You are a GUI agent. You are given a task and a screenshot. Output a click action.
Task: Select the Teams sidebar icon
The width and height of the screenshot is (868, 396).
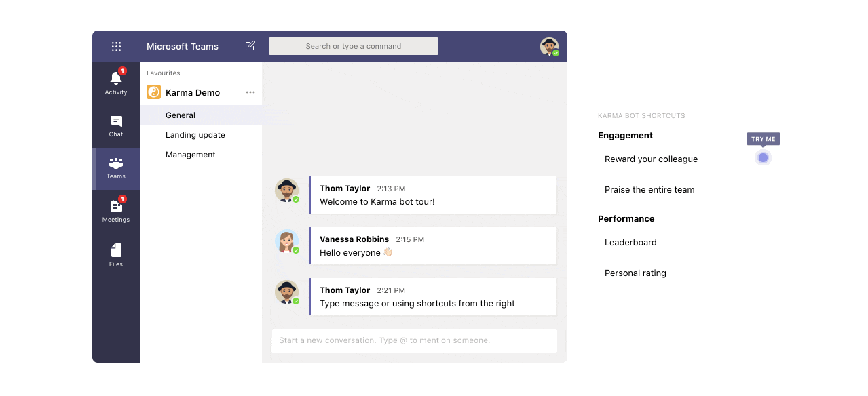click(x=116, y=168)
